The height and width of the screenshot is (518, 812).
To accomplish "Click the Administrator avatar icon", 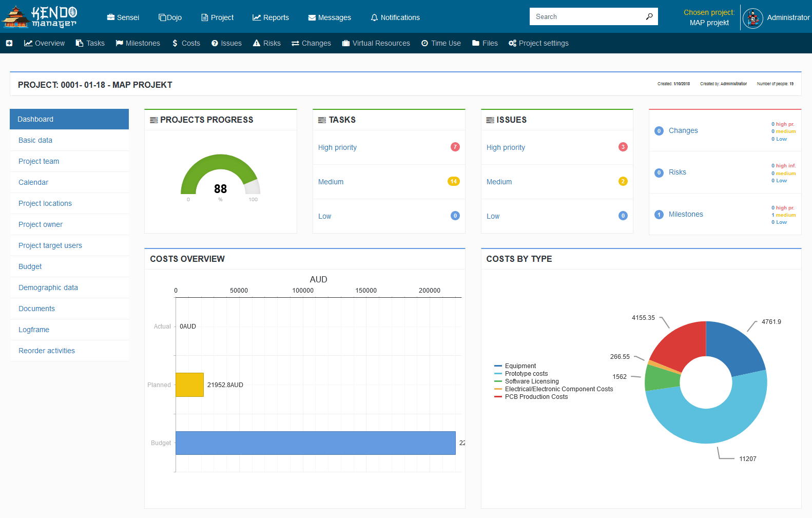I will [x=753, y=18].
